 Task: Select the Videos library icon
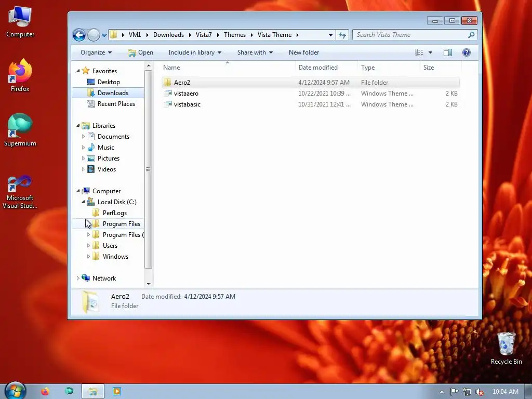[91, 169]
